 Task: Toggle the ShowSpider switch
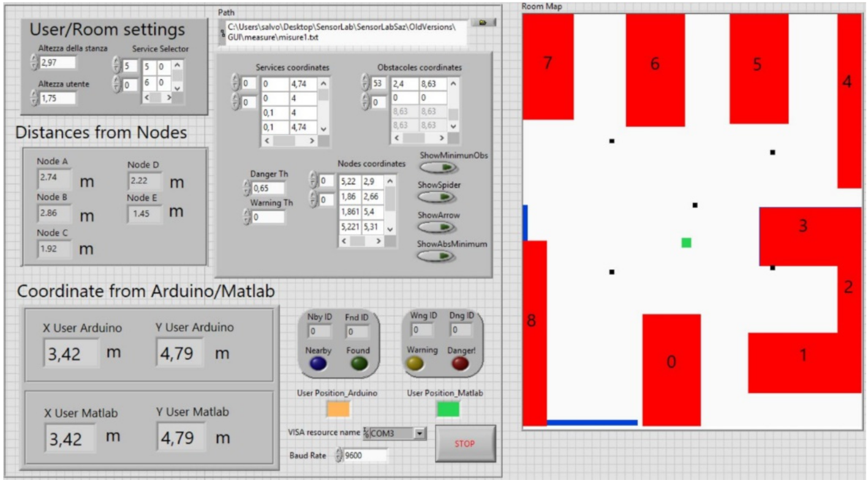pyautogui.click(x=438, y=197)
